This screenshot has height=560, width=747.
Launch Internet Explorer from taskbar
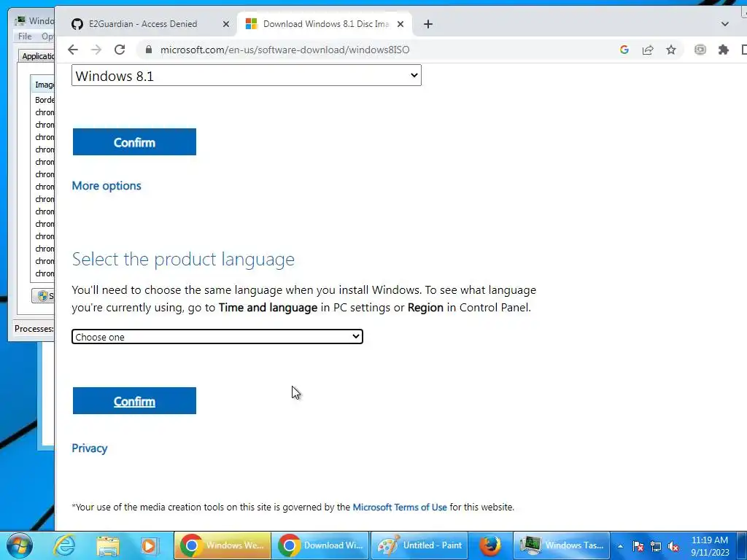pos(64,545)
